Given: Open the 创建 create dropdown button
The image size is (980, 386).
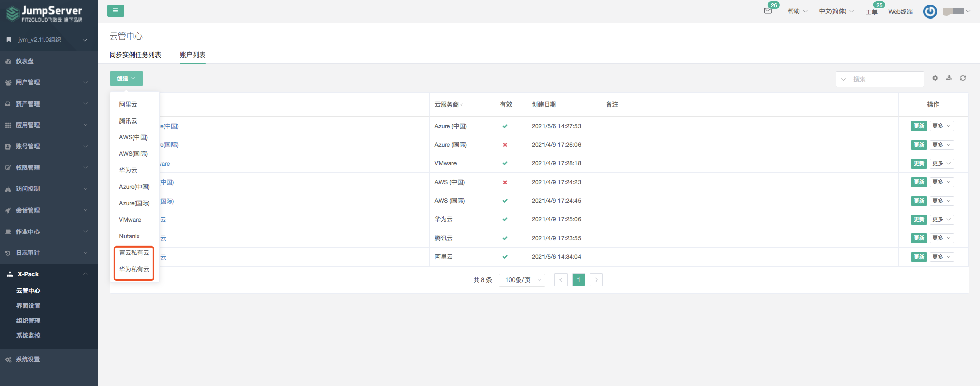Looking at the screenshot, I should pos(126,78).
